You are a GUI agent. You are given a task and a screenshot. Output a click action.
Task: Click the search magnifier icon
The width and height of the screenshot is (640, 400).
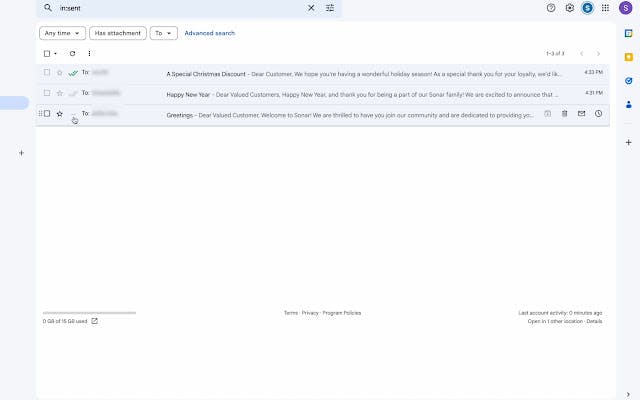(48, 8)
